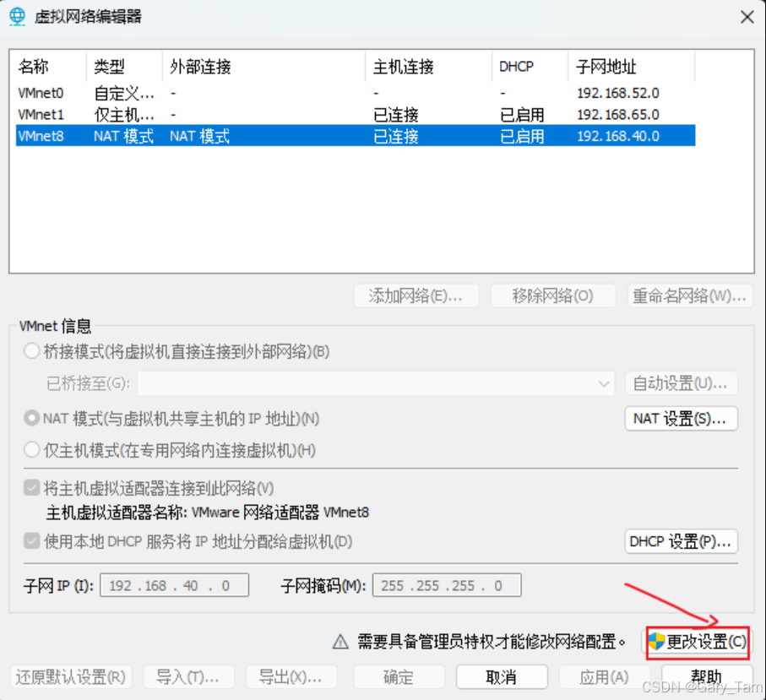Click 导出(X)... button
The height and width of the screenshot is (700, 766).
tap(291, 677)
